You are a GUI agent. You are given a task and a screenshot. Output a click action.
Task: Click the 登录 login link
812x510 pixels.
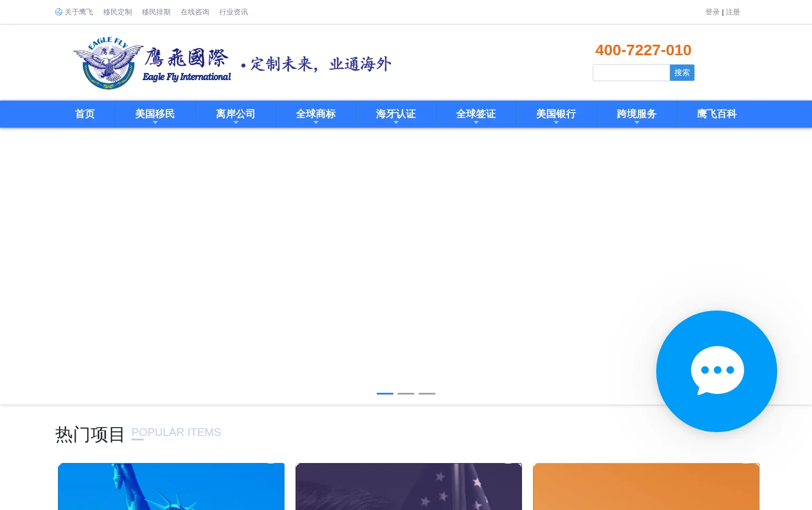pos(713,12)
